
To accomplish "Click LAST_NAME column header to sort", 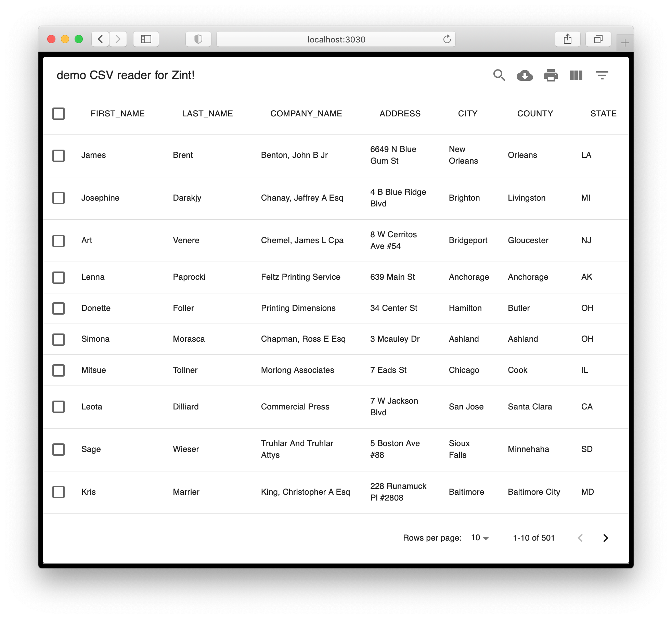I will (x=207, y=114).
